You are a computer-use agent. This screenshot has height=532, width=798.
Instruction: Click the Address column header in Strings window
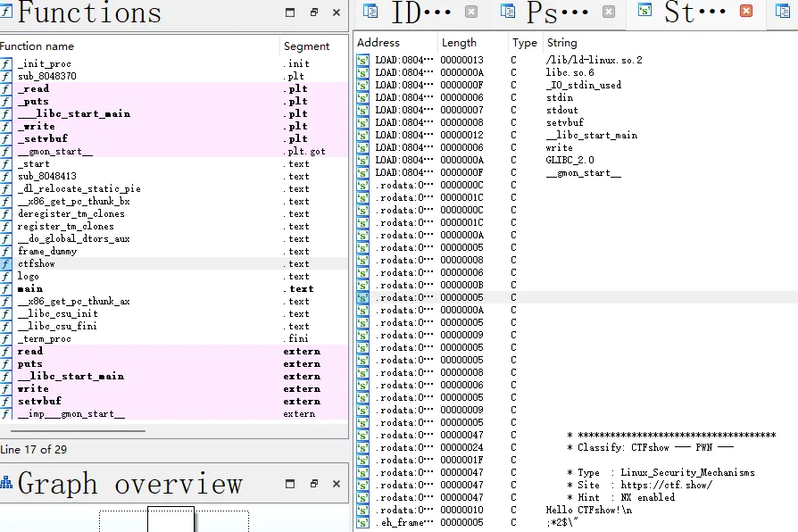378,42
